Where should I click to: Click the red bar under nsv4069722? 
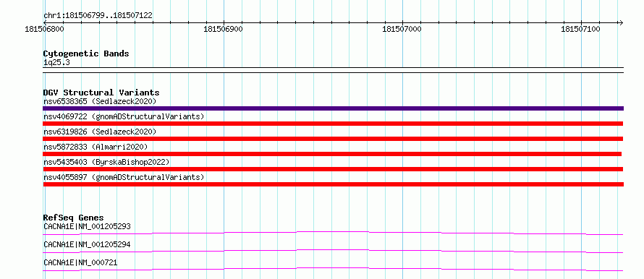coord(333,124)
